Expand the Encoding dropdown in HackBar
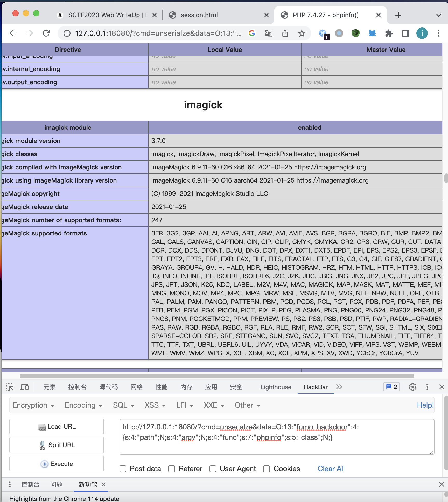 84,405
